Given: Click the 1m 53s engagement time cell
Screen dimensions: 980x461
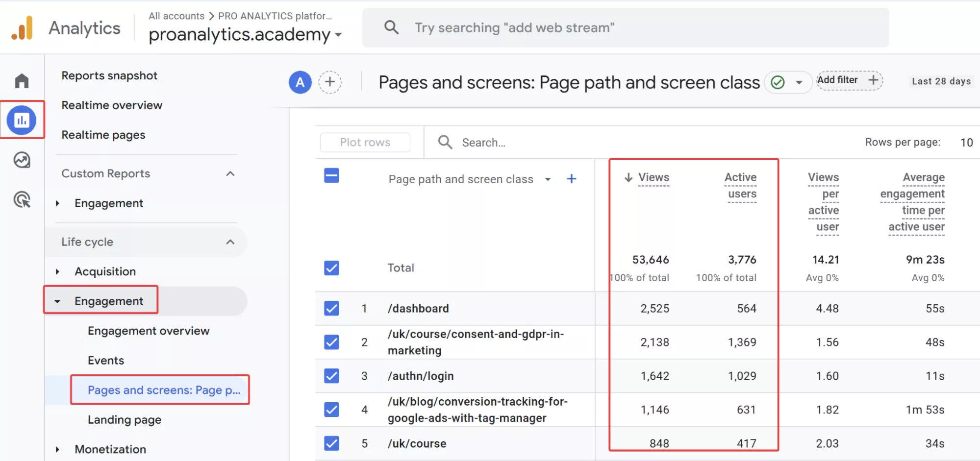Looking at the screenshot, I should click(x=925, y=410).
